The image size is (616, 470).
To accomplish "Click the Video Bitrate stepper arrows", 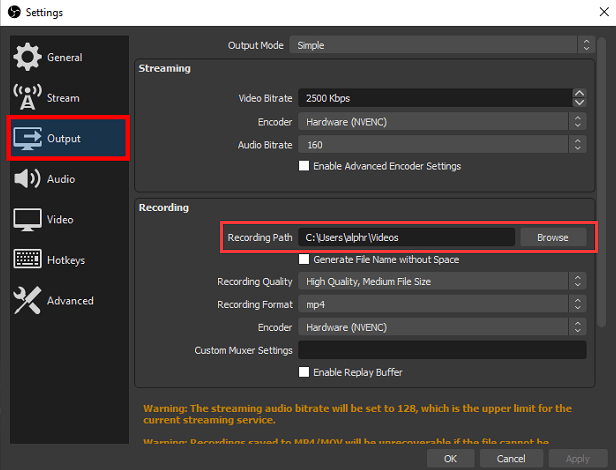I will pyautogui.click(x=578, y=98).
